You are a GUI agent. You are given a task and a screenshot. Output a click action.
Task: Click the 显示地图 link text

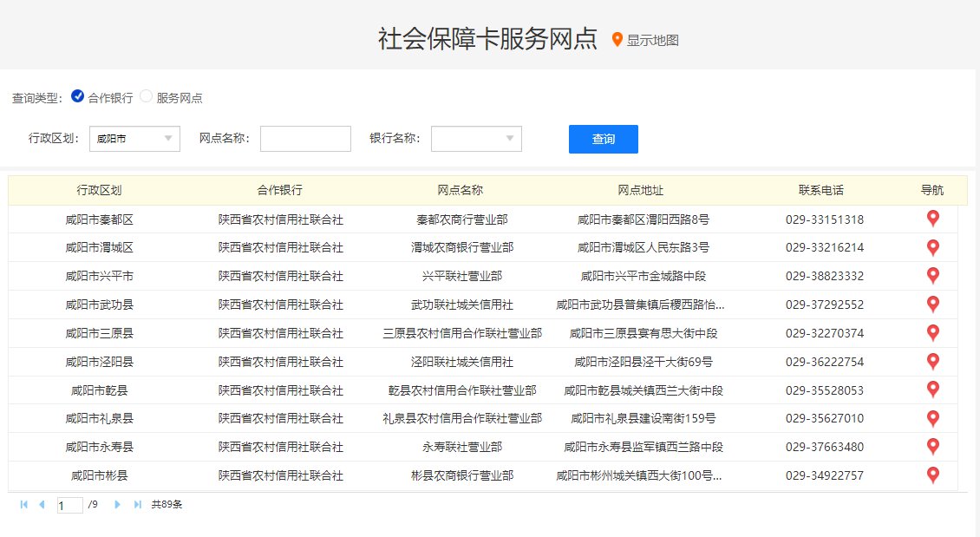pyautogui.click(x=652, y=40)
